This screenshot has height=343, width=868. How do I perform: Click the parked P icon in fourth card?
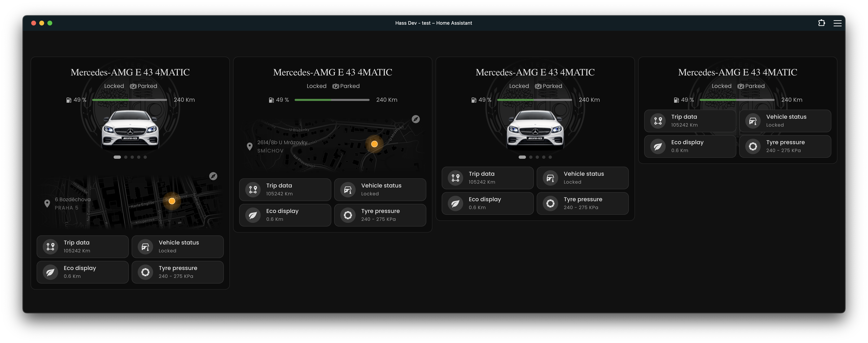[x=741, y=86]
